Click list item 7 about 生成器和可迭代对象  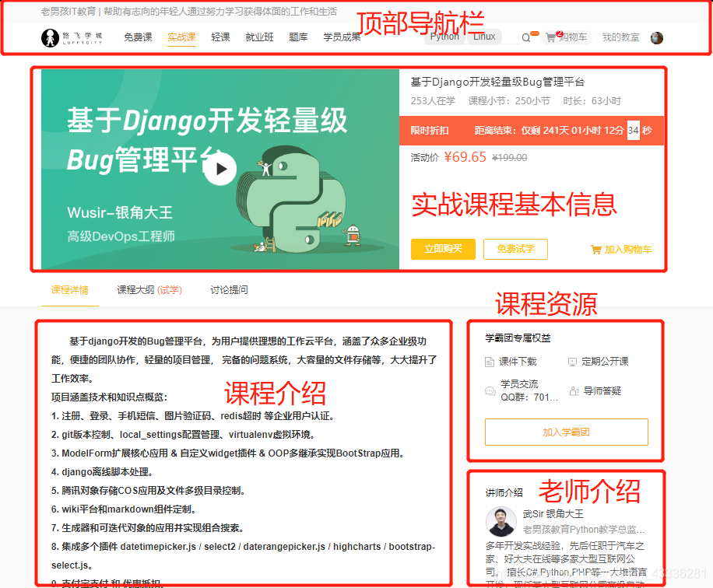point(148,528)
